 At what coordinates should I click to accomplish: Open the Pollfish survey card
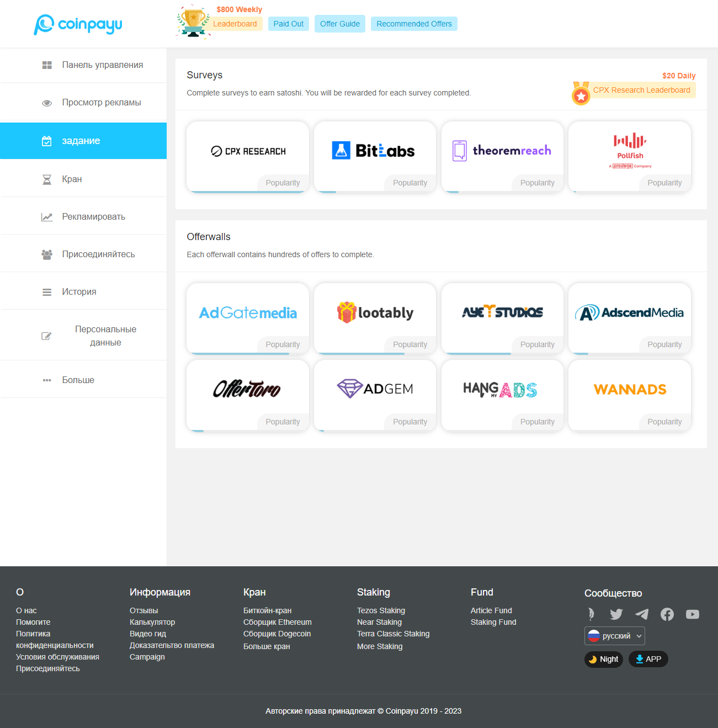coord(630,157)
